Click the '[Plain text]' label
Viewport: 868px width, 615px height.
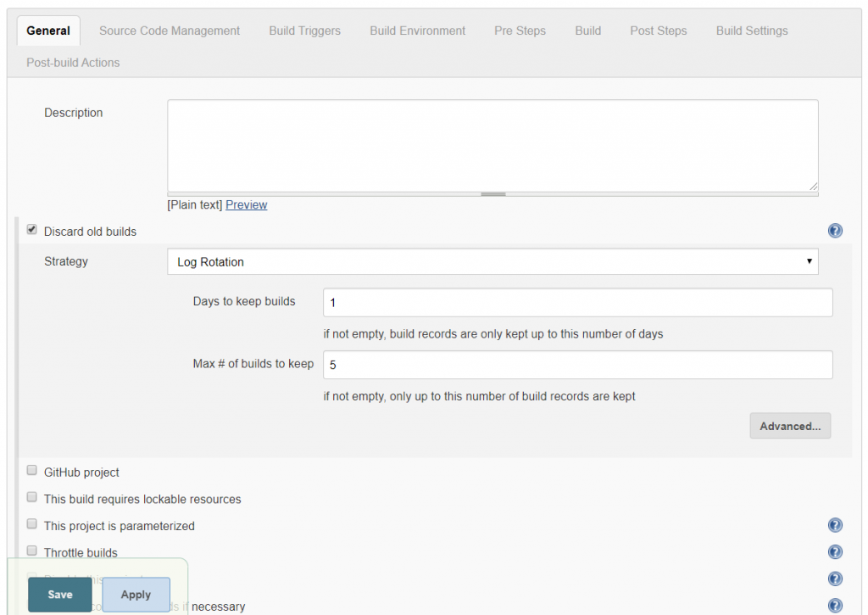pos(195,205)
